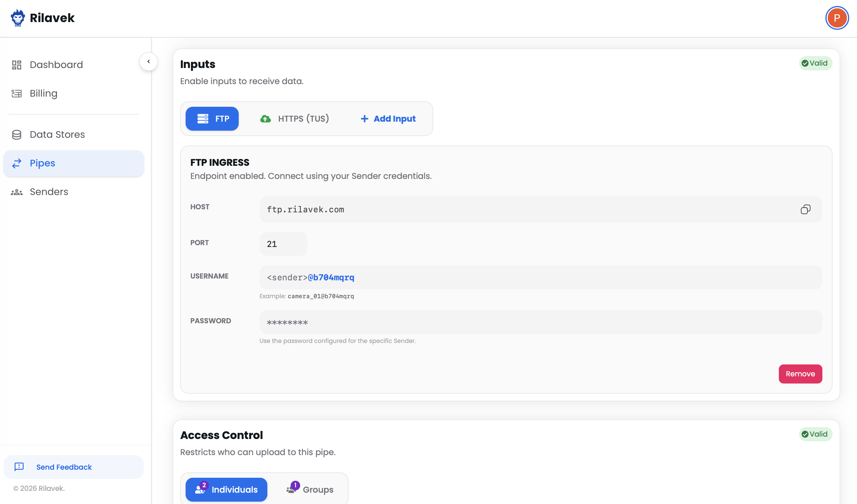857x504 pixels.
Task: Switch to the HTTPS (TUS) input tab
Action: coord(295,119)
